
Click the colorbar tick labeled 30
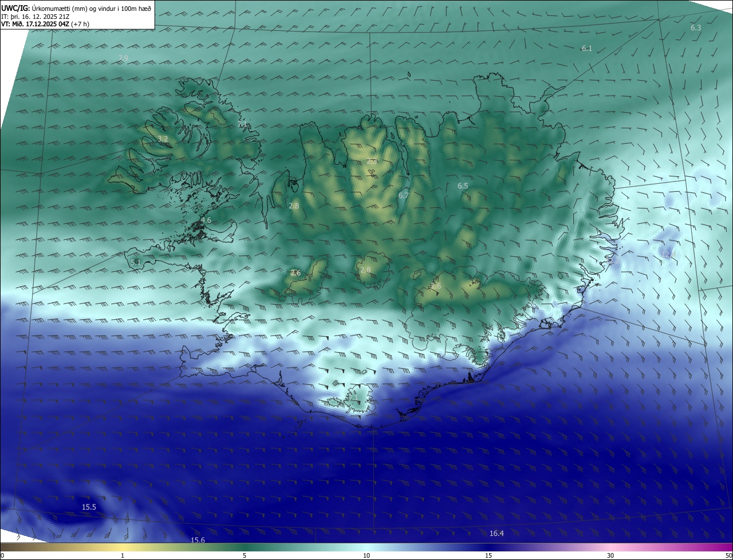click(x=610, y=555)
